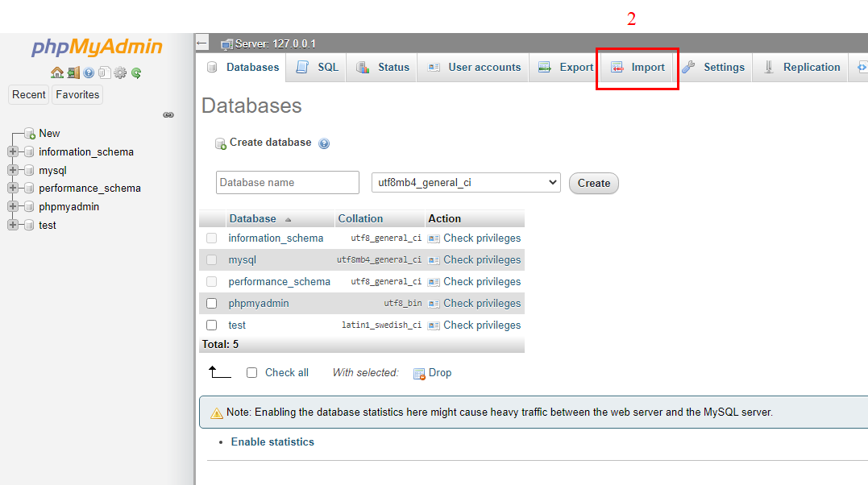Click the link-with-main-panel chain icon
This screenshot has height=485, width=868.
[x=168, y=115]
